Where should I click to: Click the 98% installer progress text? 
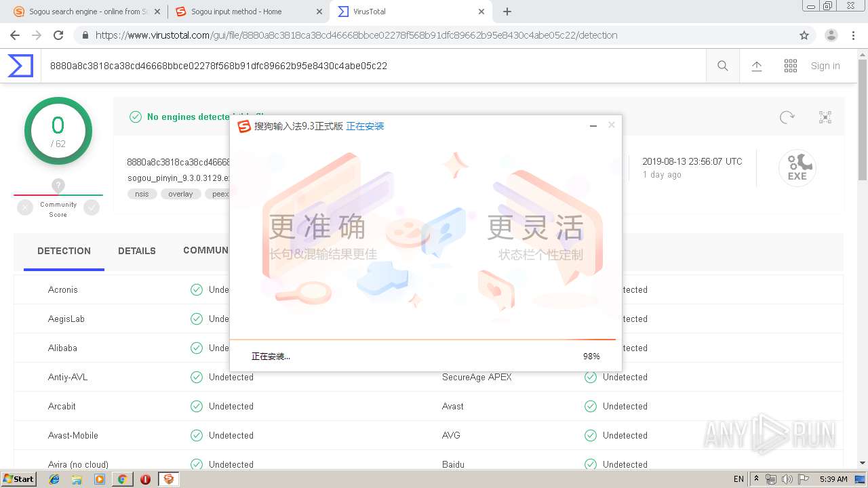[x=591, y=356]
